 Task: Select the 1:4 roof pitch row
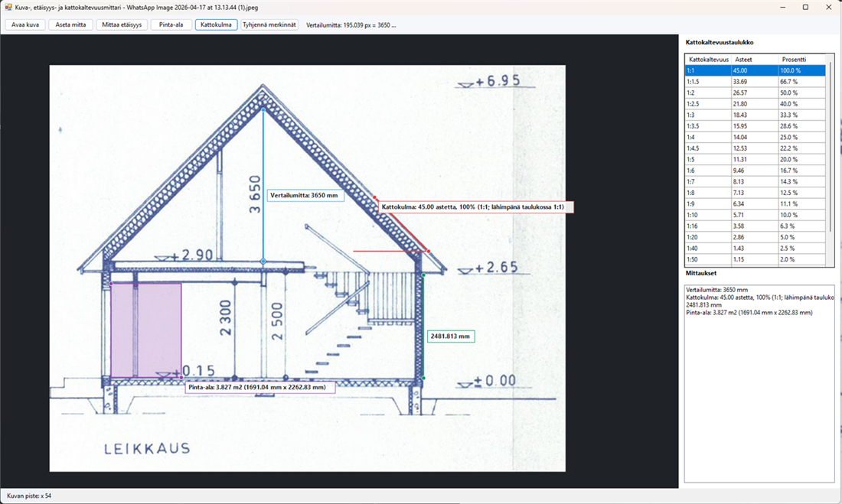756,137
